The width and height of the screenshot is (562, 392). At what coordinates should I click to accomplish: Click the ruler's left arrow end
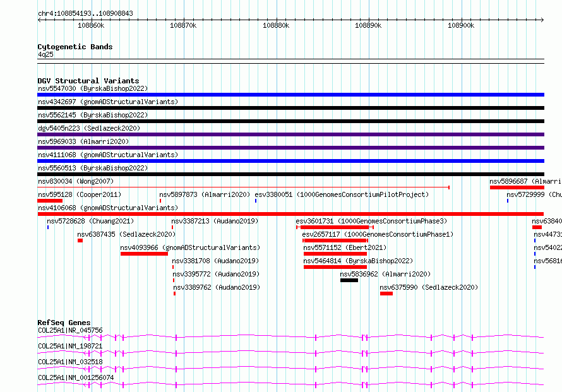[x=39, y=20]
